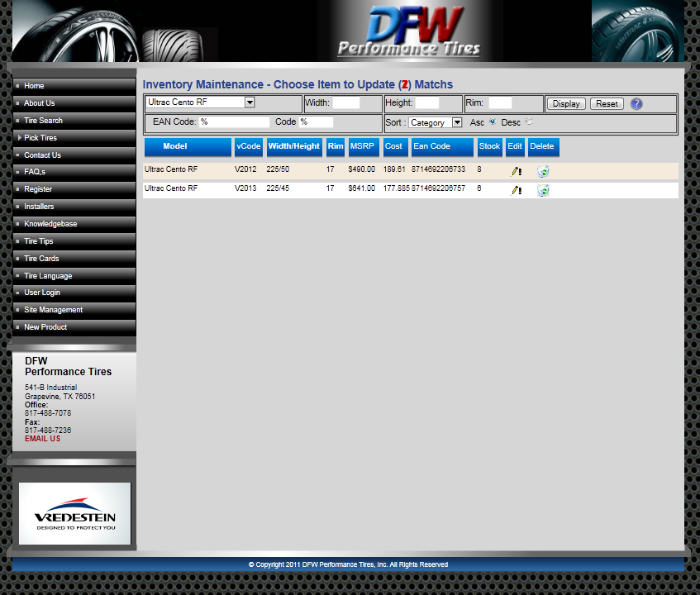This screenshot has height=595, width=700.
Task: Click the Delete column header
Action: pos(544,147)
